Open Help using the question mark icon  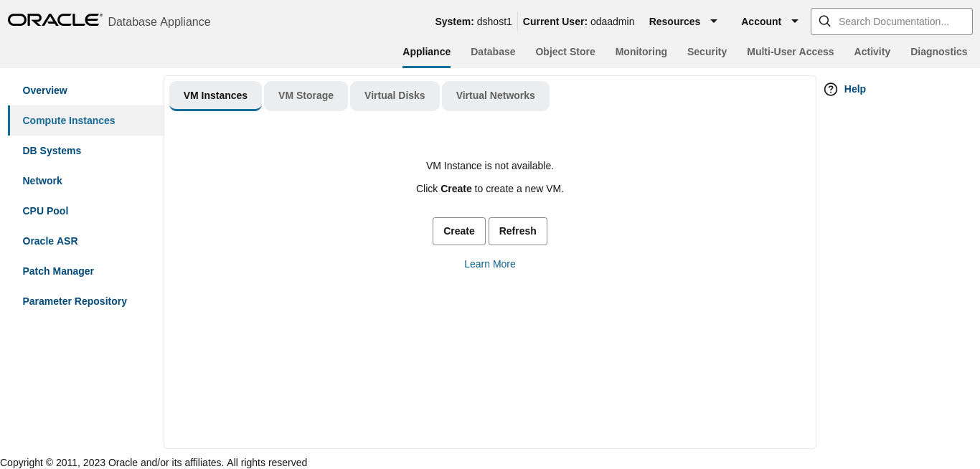click(831, 89)
